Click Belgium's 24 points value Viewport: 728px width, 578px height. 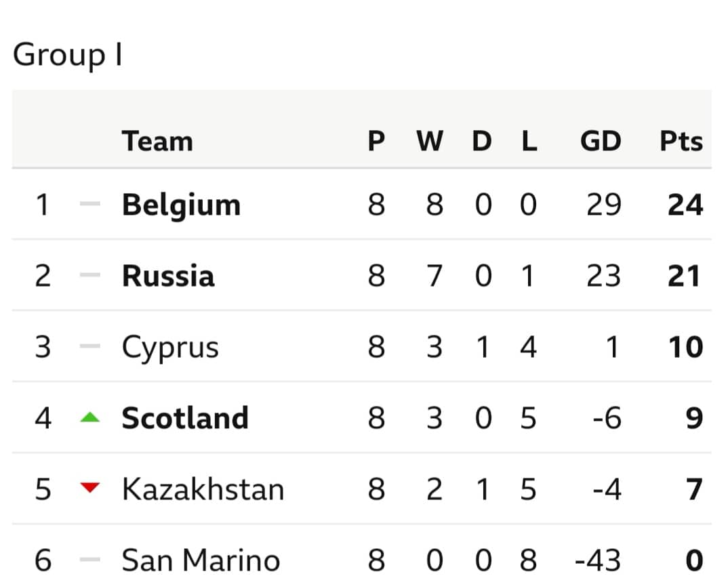pos(685,205)
